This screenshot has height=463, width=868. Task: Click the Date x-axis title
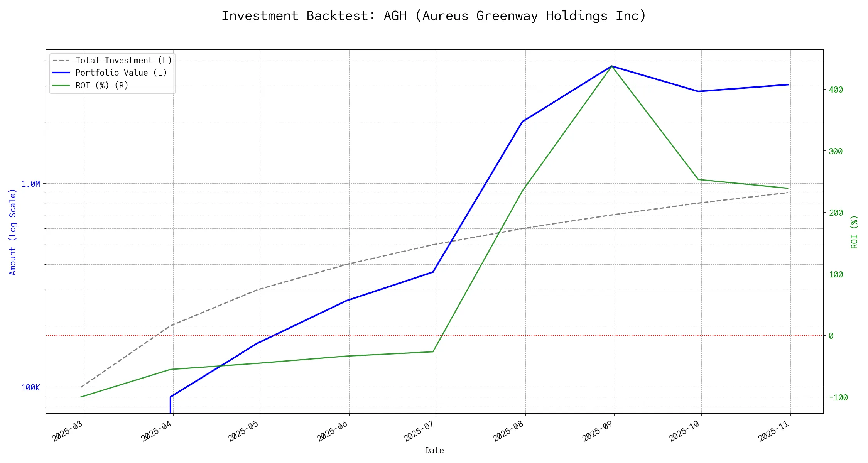pos(434,451)
